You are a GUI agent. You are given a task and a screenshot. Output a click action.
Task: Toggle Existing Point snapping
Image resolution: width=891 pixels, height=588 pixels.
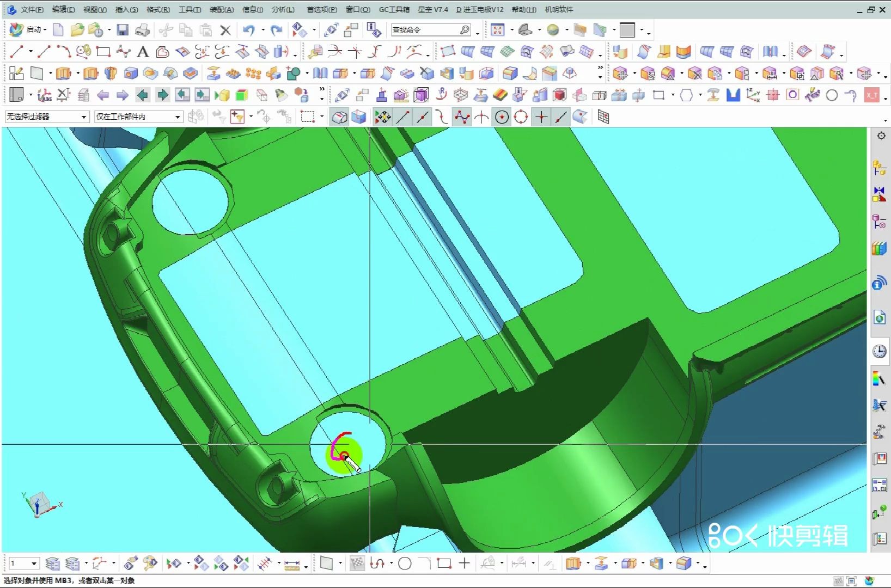coord(541,117)
